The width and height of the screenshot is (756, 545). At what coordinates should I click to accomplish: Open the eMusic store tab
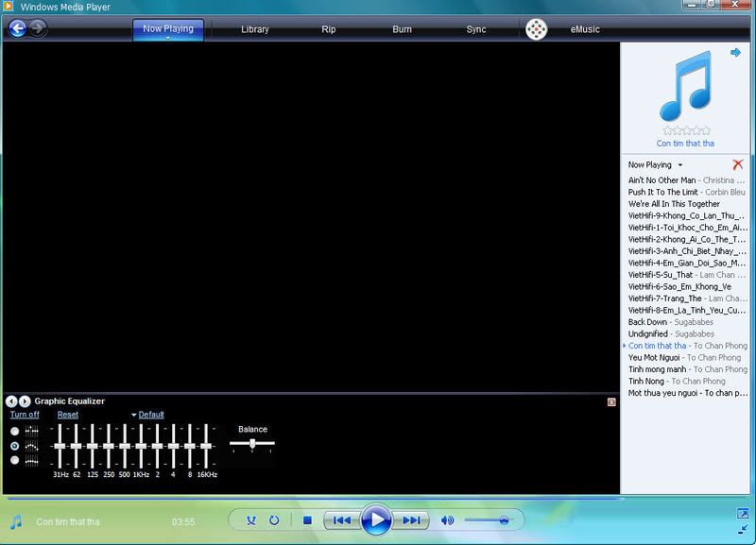(x=585, y=29)
